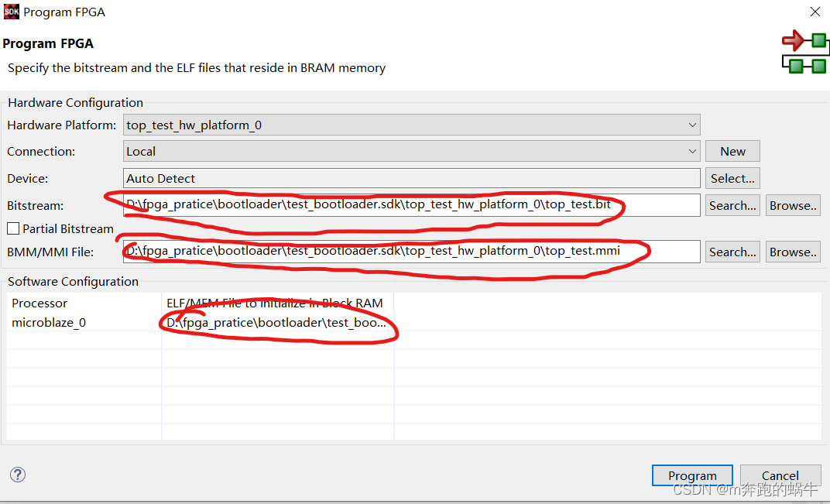Open the help question mark icon
The image size is (830, 504).
pyautogui.click(x=17, y=475)
